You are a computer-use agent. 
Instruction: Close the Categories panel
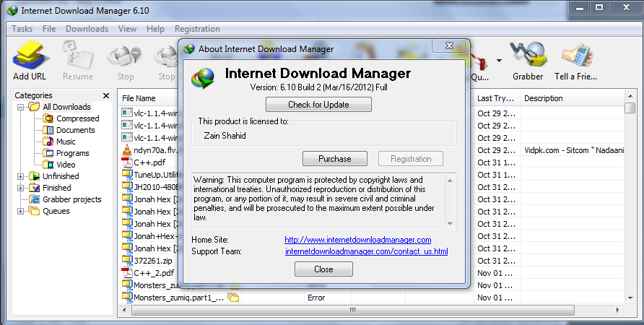point(106,95)
